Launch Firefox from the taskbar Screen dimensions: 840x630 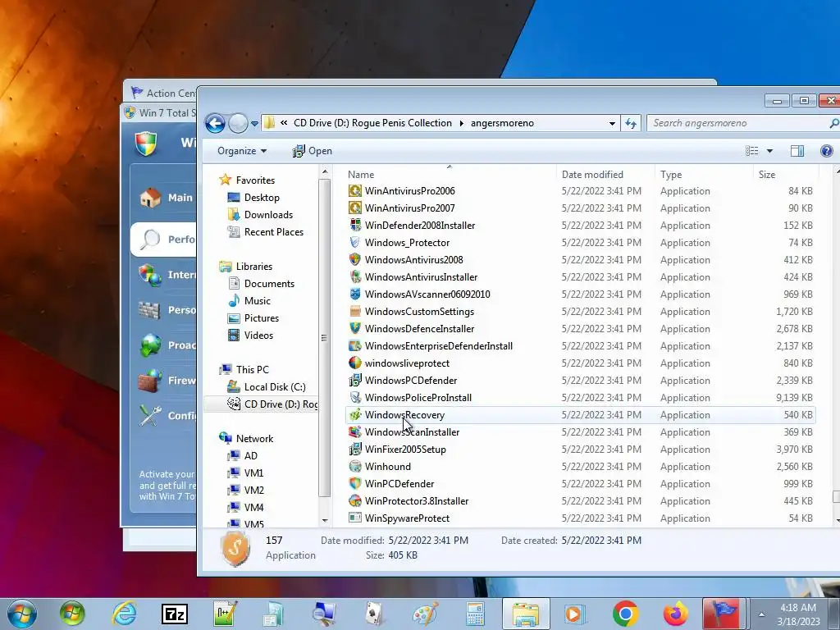(x=675, y=614)
